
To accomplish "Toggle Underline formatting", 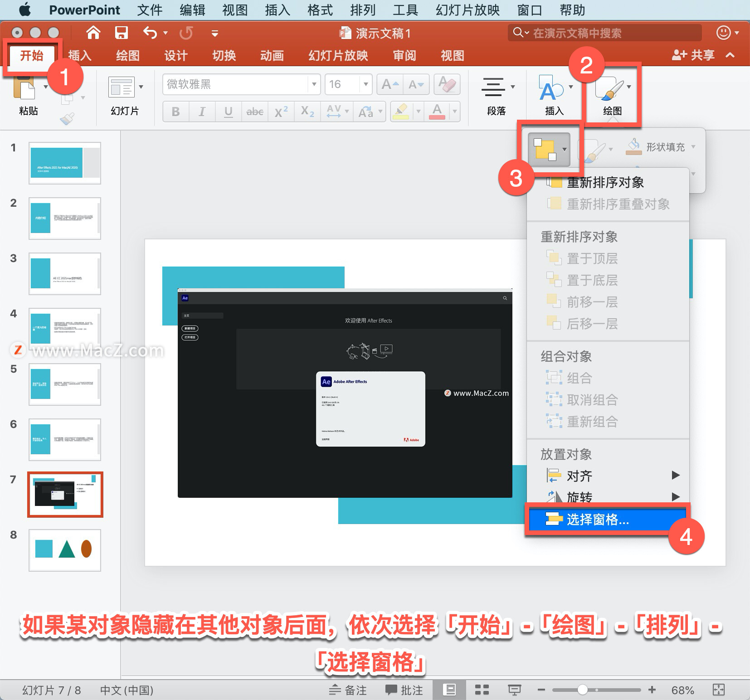I will pos(228,112).
